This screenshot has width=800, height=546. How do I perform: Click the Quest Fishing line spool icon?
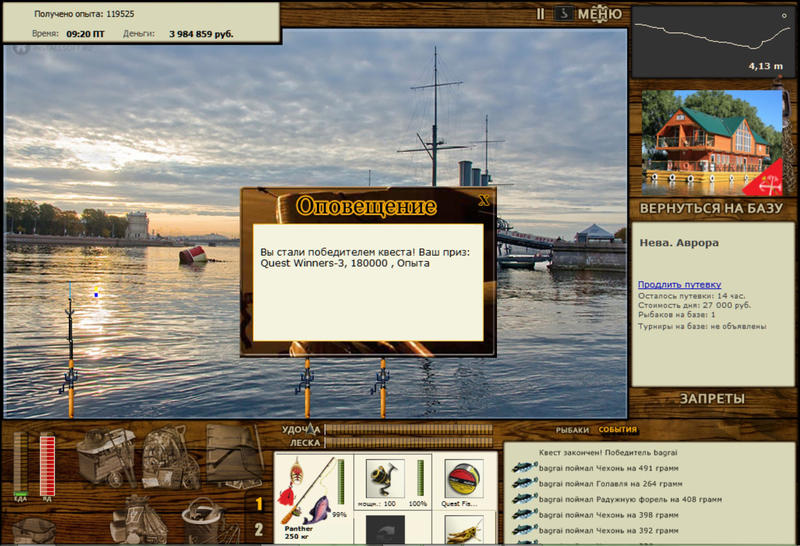coord(463,478)
